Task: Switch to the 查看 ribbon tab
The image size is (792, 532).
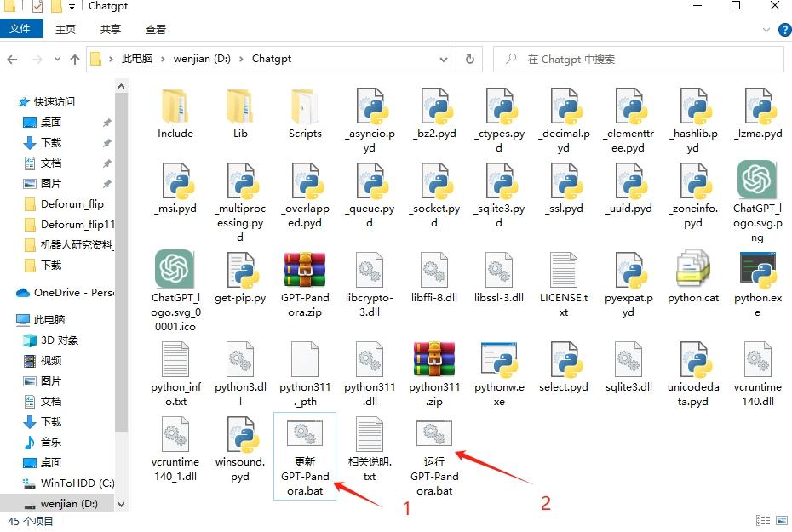Action: pos(156,29)
